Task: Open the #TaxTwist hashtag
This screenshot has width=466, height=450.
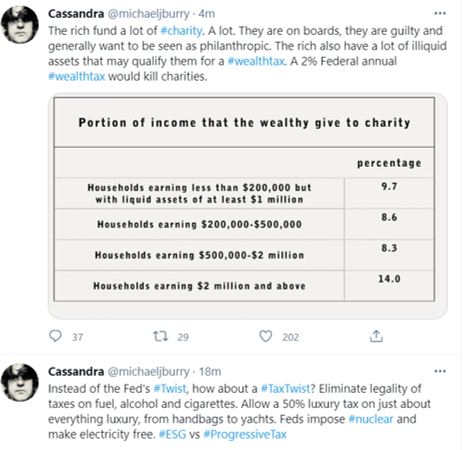Action: tap(286, 388)
